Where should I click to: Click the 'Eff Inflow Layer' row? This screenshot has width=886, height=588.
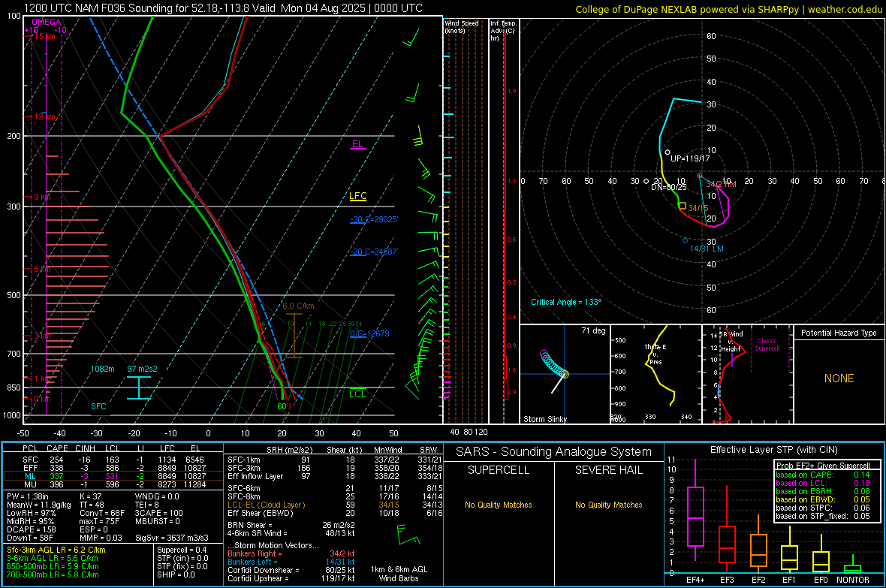335,476
